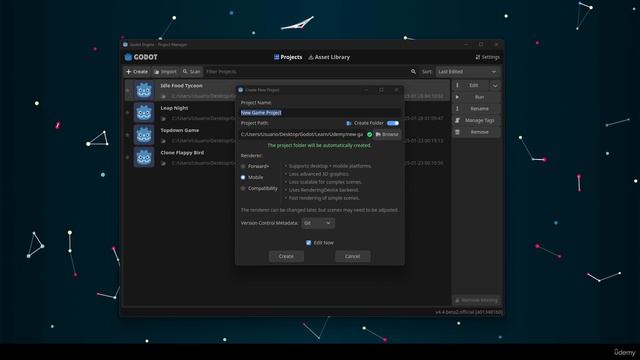Click the Rename project button
Screen dimensions: 640x360
tap(476, 109)
